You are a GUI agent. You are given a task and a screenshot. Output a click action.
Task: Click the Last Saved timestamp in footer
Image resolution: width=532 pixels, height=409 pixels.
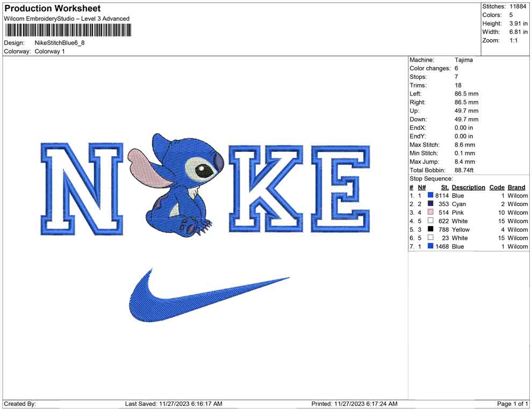pyautogui.click(x=174, y=404)
